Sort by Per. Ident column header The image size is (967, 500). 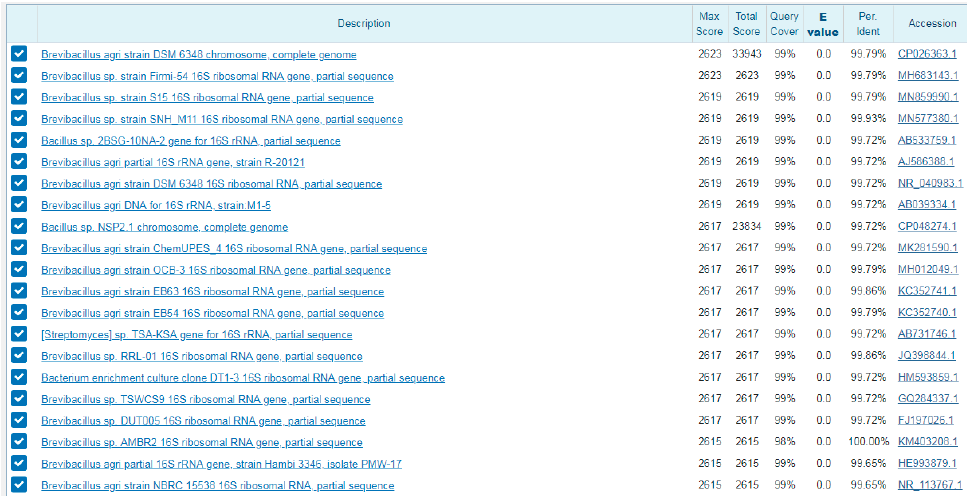pos(868,24)
